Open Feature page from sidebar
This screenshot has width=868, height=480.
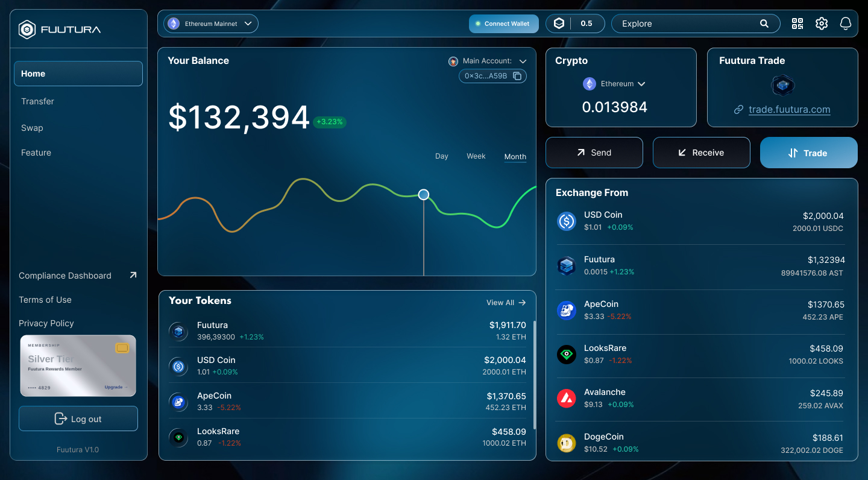36,153
